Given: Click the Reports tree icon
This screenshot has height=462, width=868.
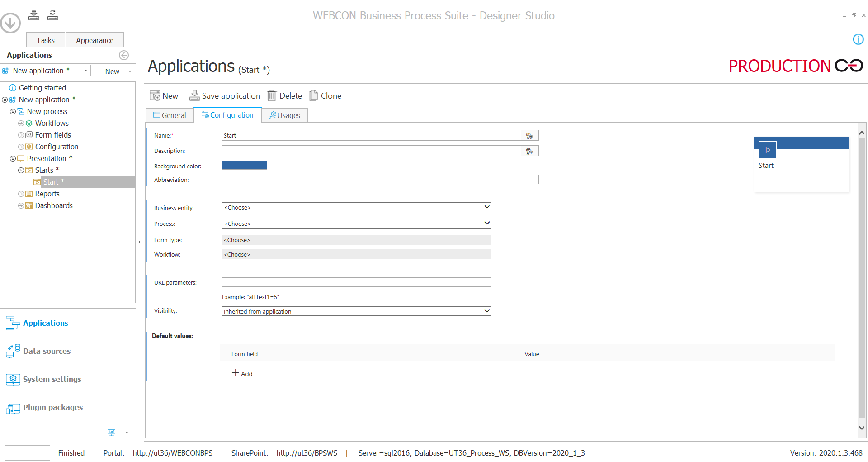Looking at the screenshot, I should coord(29,194).
